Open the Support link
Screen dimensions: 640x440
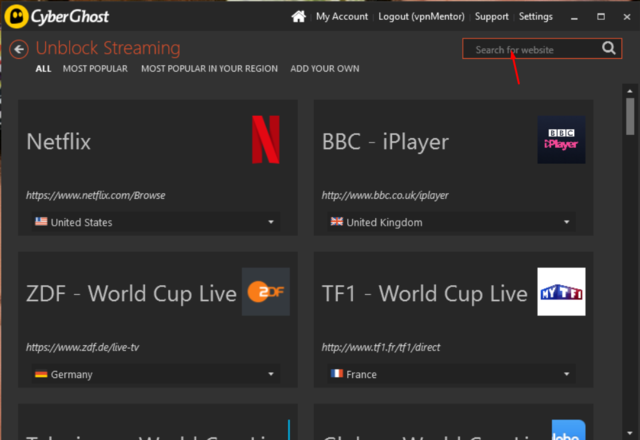(491, 17)
